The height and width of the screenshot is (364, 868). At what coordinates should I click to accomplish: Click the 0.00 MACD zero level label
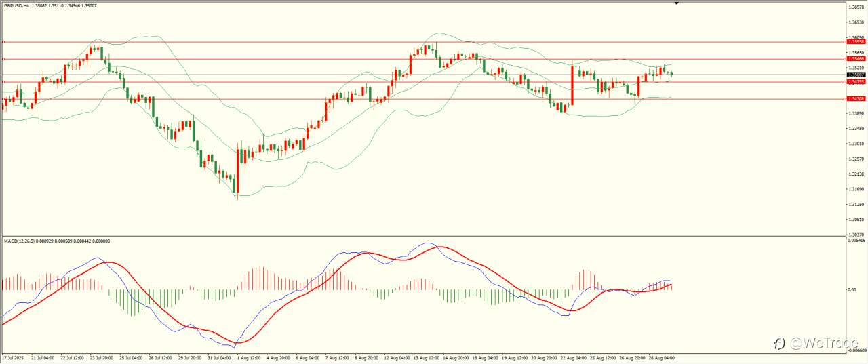click(852, 289)
